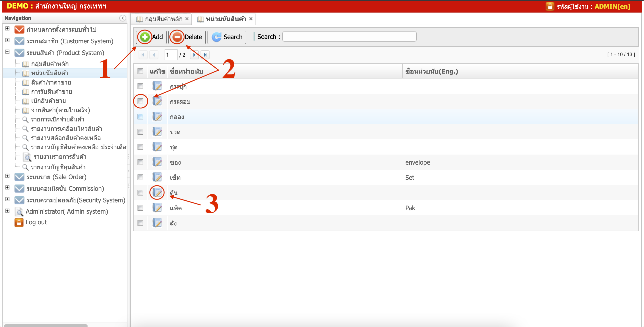The image size is (644, 327).
Task: Click the edit icon for ซอง row
Action: 157,162
